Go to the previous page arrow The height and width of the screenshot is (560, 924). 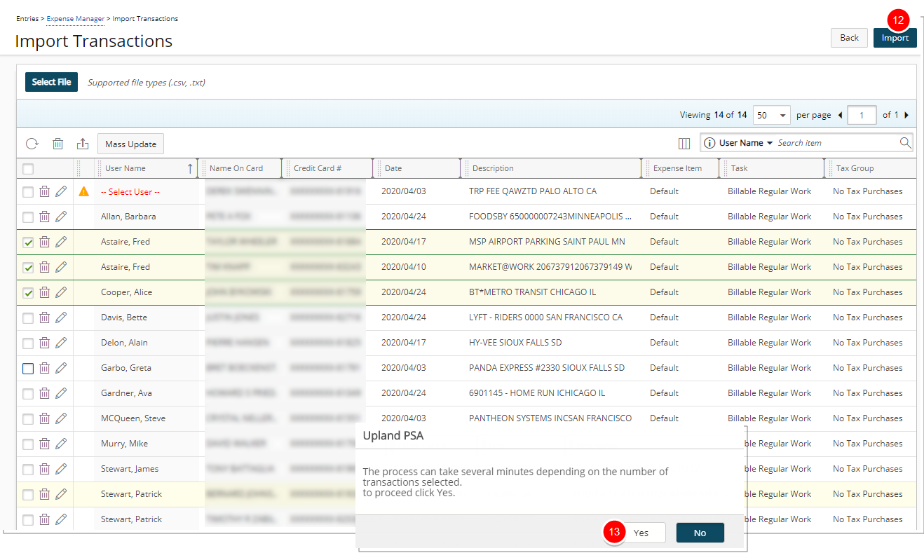(x=841, y=115)
